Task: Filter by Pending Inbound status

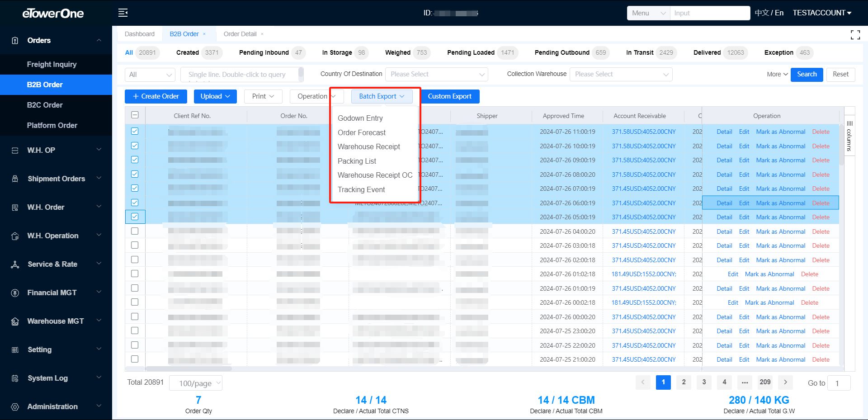Action: click(272, 52)
